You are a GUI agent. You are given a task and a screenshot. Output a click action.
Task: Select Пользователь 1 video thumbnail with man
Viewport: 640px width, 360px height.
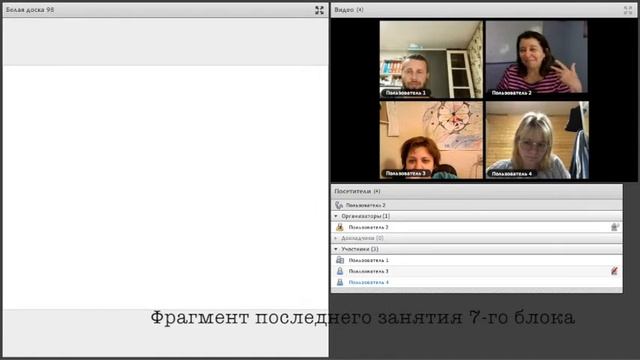431,60
